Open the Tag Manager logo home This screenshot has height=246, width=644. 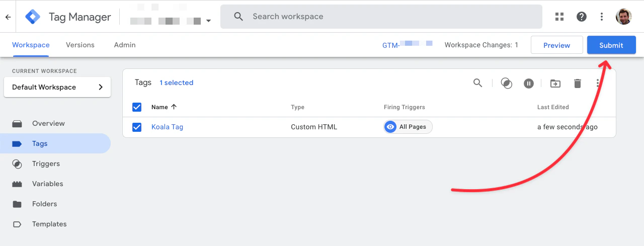[33, 17]
